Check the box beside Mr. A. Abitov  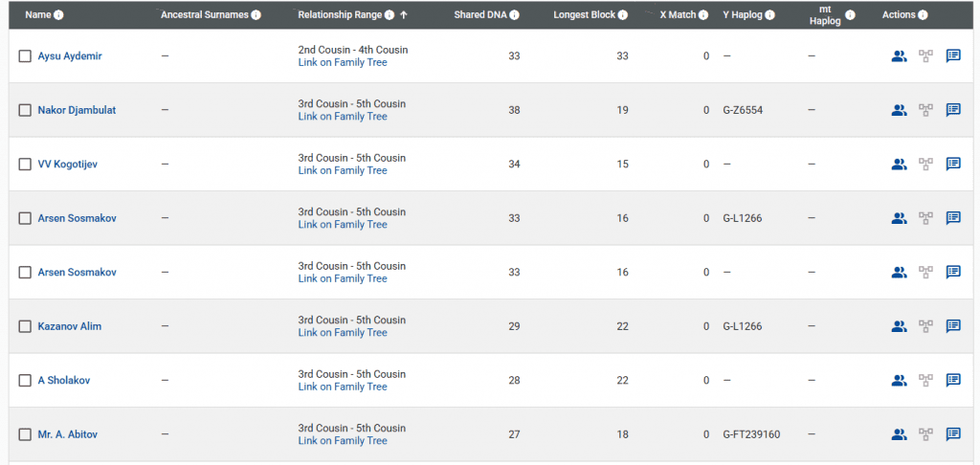tap(25, 434)
